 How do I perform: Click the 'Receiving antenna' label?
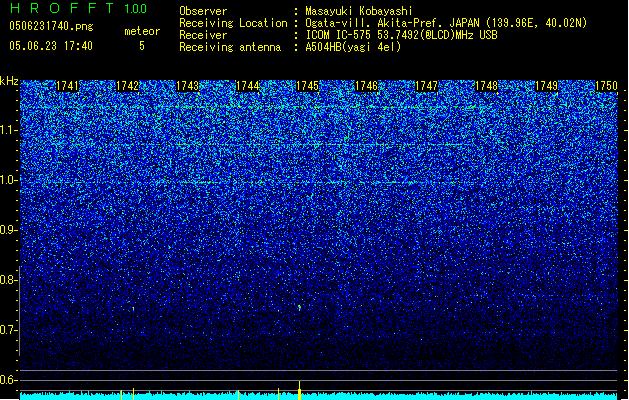click(230, 47)
